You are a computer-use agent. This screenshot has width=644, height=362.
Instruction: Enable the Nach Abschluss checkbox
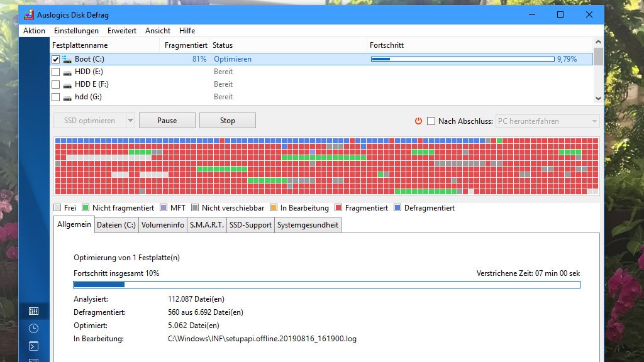point(431,121)
